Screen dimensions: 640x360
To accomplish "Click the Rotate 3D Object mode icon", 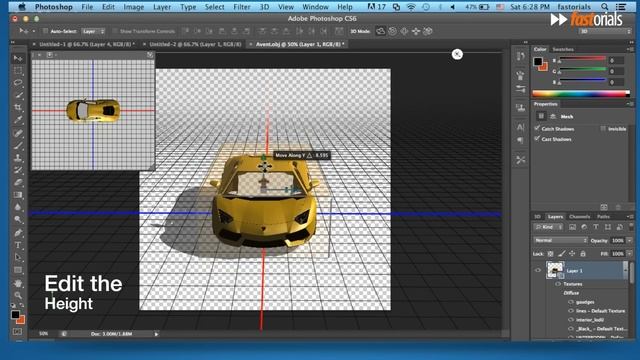I will (380, 31).
